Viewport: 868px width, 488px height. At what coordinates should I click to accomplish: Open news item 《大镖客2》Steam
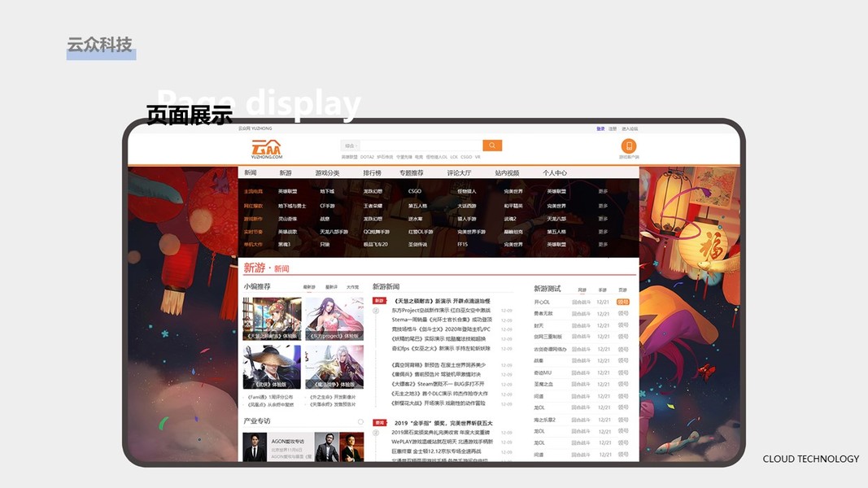pyautogui.click(x=438, y=383)
